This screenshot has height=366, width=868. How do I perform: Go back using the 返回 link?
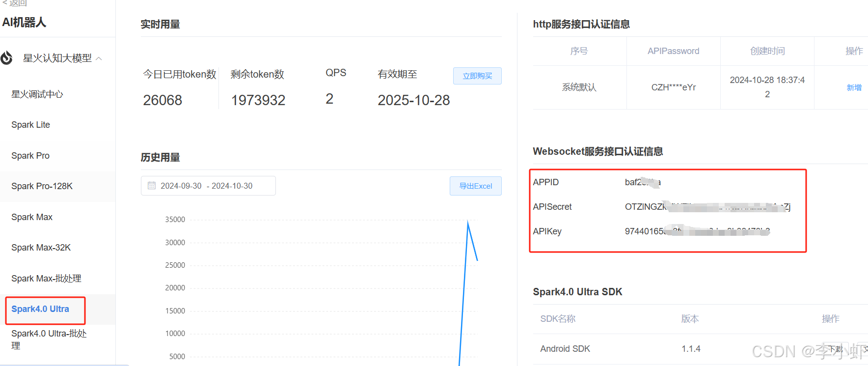pyautogui.click(x=14, y=3)
